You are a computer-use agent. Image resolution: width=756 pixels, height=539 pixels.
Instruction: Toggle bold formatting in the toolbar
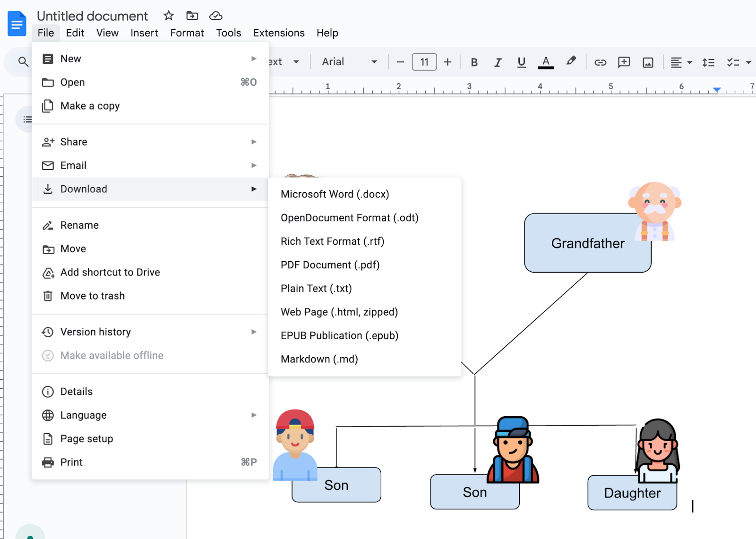tap(474, 62)
